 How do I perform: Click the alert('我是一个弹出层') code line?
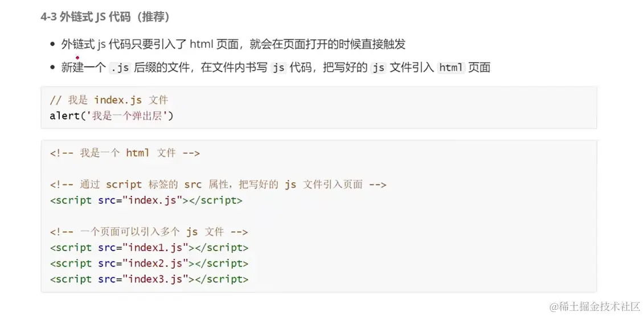[112, 116]
